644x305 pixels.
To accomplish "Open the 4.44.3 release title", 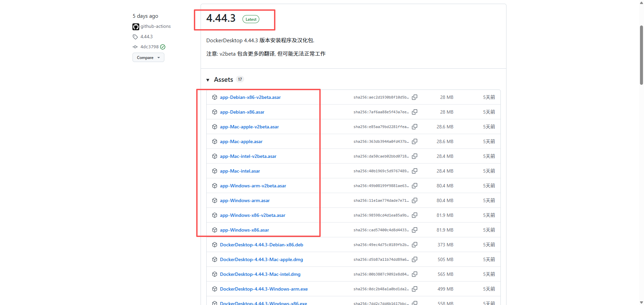I will pyautogui.click(x=221, y=18).
